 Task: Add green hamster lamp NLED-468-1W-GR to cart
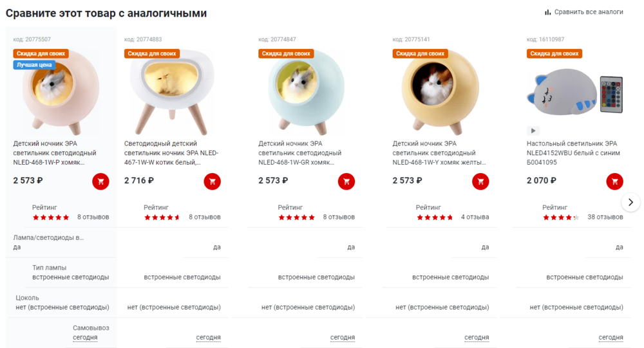point(346,181)
